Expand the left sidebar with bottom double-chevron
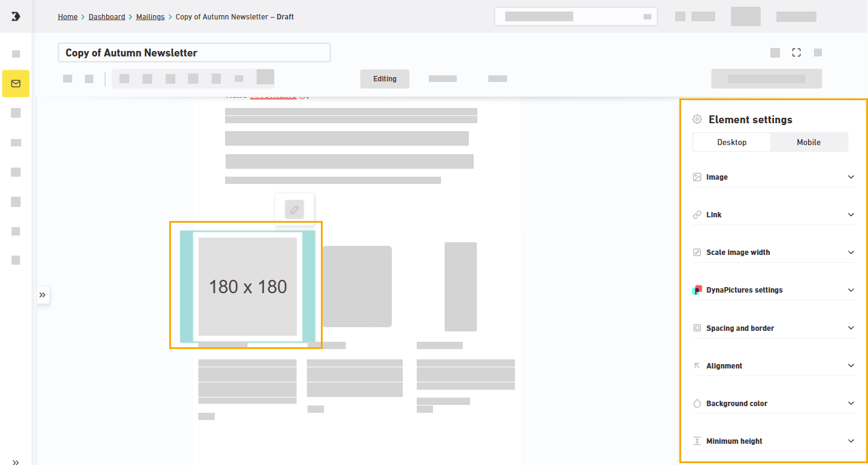The image size is (868, 465). (x=16, y=461)
